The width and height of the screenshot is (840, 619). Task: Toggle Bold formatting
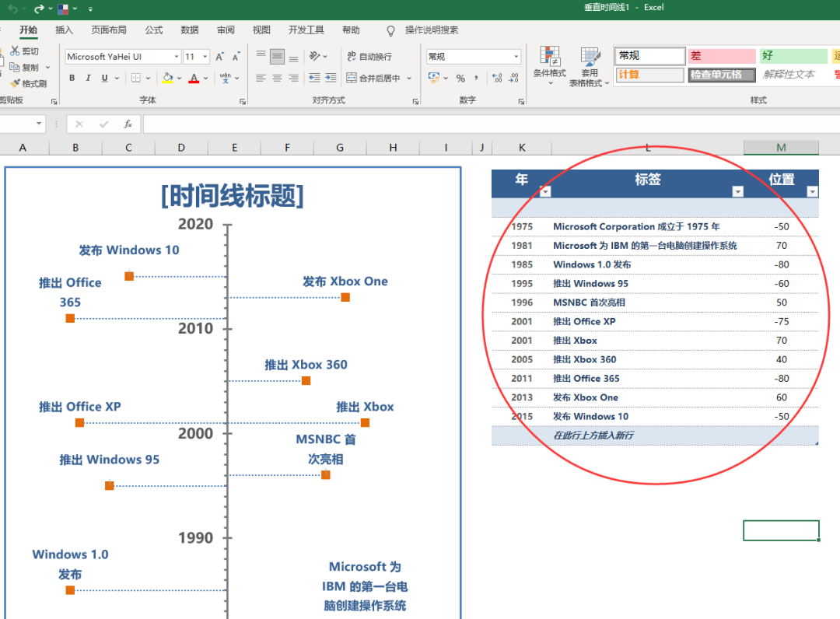(x=72, y=79)
